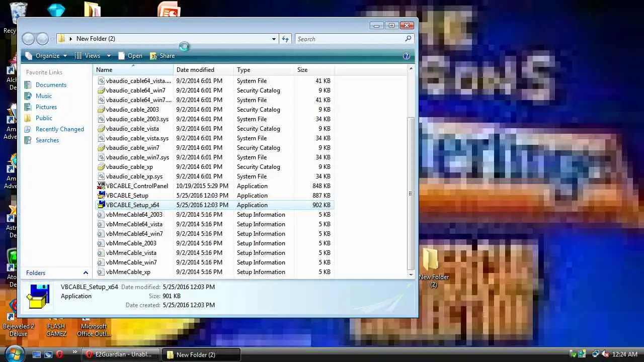Click the file list vertical scrollbar thumb
The image size is (644, 362).
click(411, 194)
